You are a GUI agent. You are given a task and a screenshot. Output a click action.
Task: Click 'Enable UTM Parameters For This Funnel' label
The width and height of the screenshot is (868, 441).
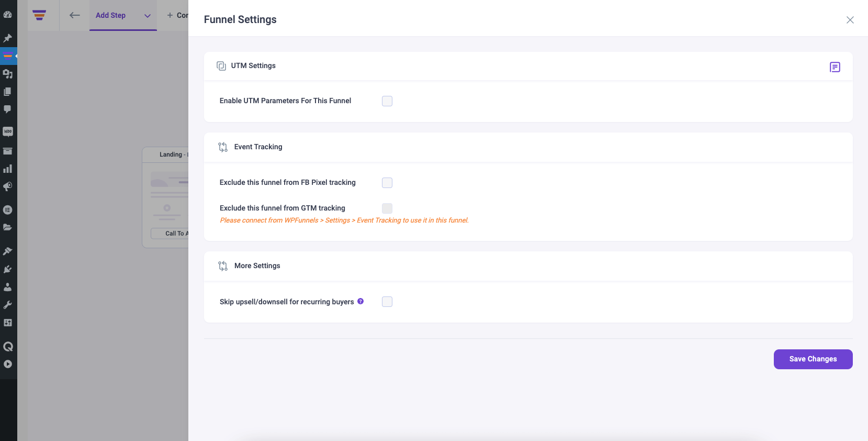[285, 101]
